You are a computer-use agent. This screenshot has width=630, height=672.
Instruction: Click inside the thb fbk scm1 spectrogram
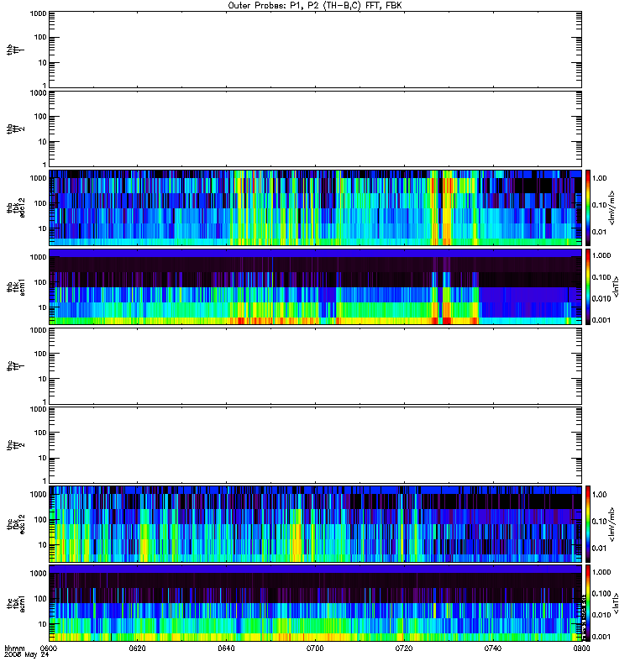click(x=315, y=286)
